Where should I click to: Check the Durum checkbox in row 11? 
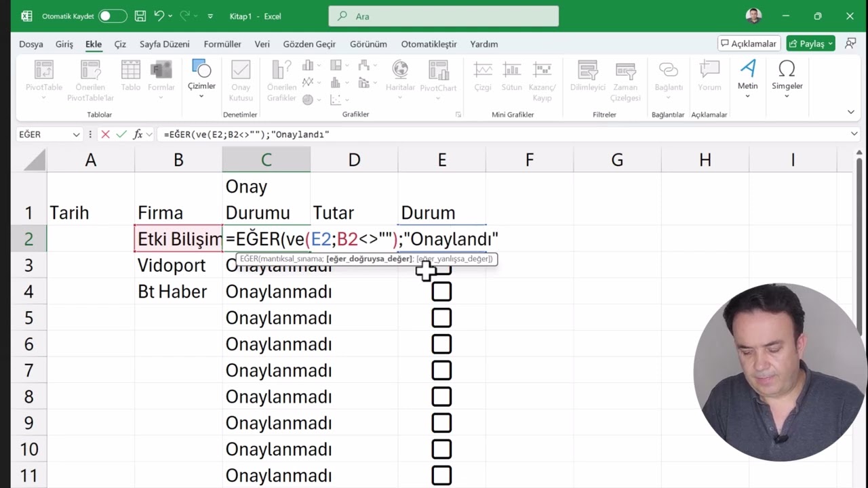441,476
